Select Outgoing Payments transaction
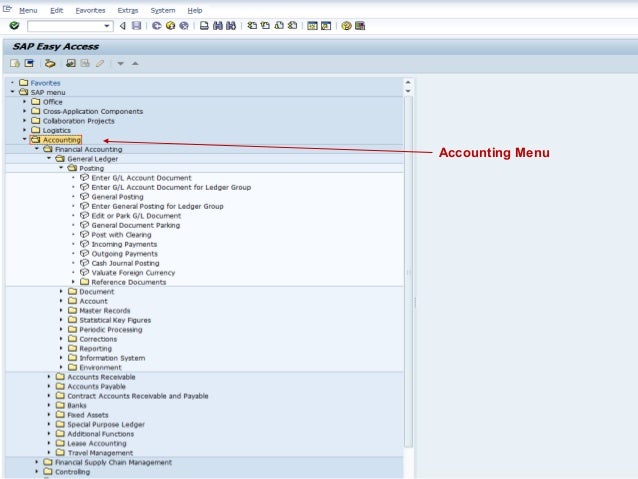Screen dimensions: 638x479 click(x=125, y=254)
